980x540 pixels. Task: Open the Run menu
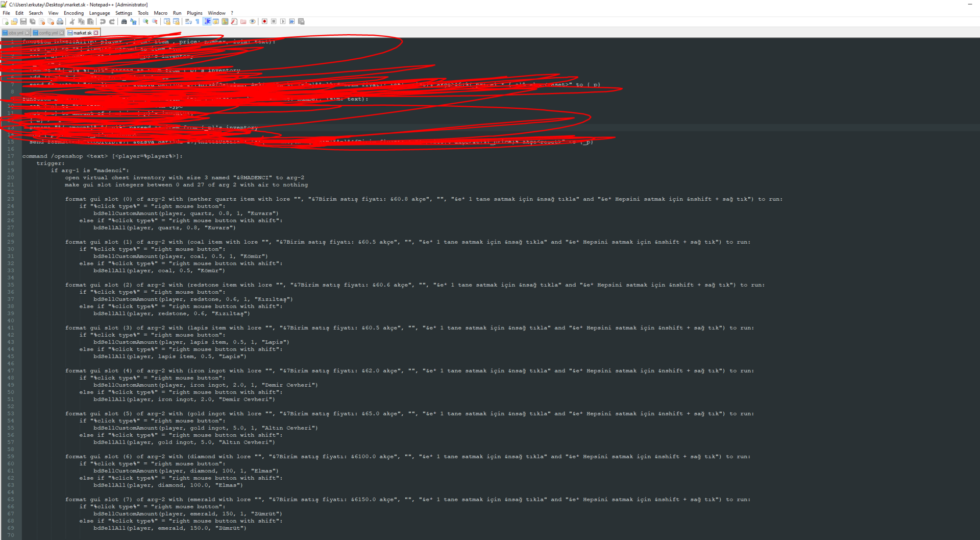coord(177,13)
